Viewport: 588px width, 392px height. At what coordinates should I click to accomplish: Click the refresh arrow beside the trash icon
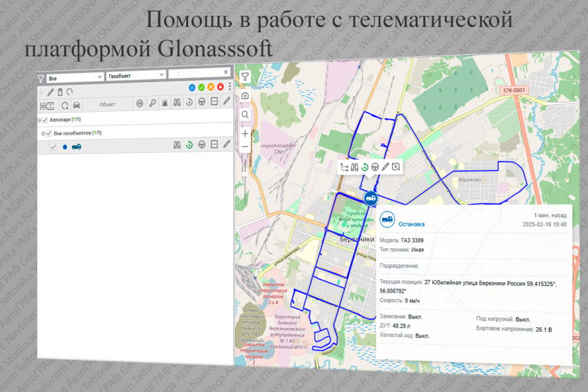[x=70, y=91]
